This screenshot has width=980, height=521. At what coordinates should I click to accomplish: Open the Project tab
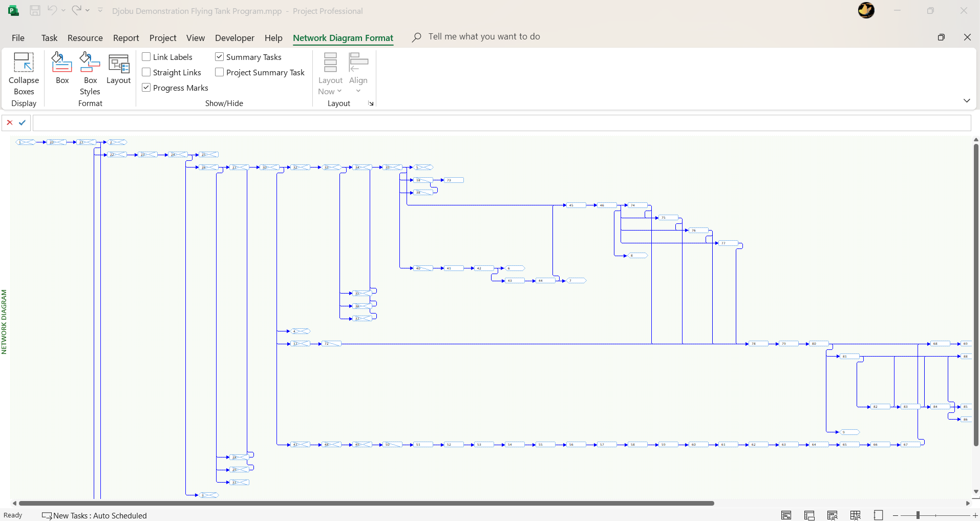tap(163, 38)
